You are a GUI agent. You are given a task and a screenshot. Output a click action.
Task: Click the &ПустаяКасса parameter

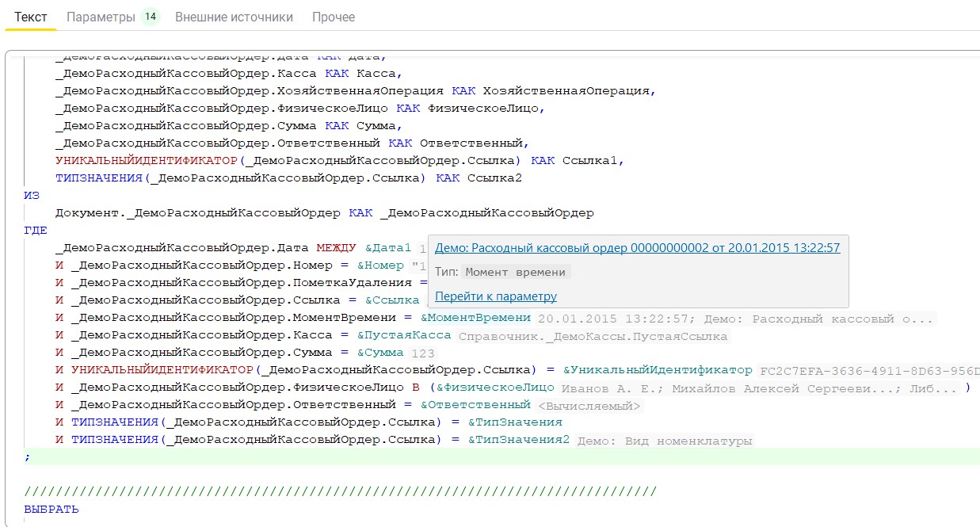click(x=404, y=335)
